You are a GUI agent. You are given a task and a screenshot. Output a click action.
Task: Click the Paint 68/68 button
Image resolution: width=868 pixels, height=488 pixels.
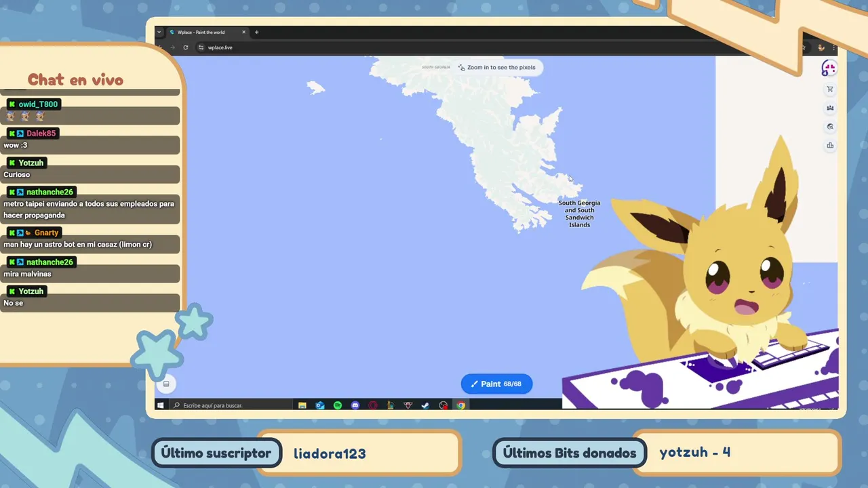click(x=496, y=384)
